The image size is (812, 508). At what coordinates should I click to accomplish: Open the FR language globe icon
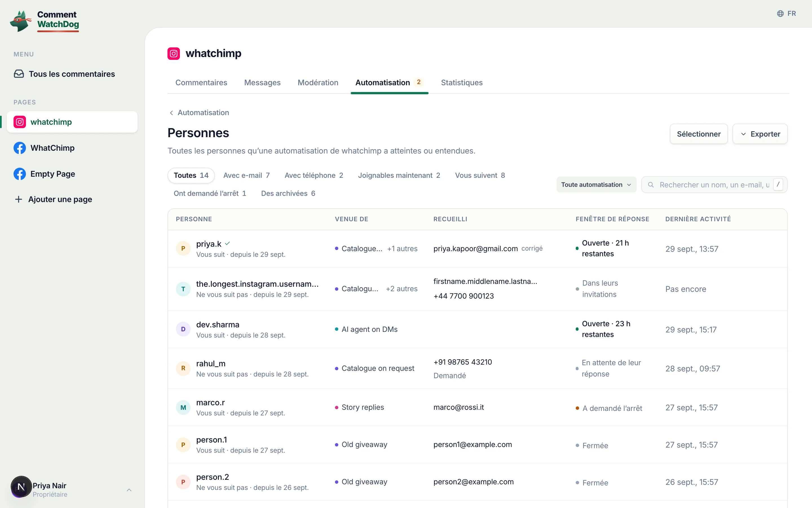click(x=780, y=14)
